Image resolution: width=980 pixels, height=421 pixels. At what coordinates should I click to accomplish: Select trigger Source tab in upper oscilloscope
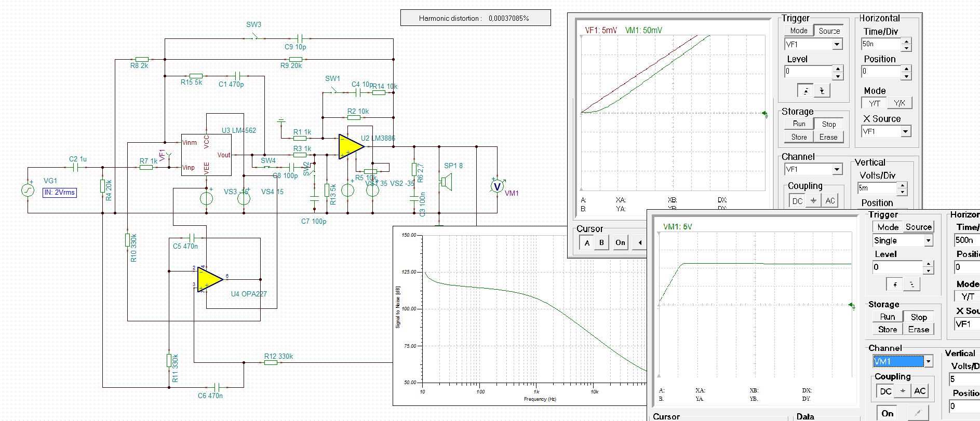[829, 31]
